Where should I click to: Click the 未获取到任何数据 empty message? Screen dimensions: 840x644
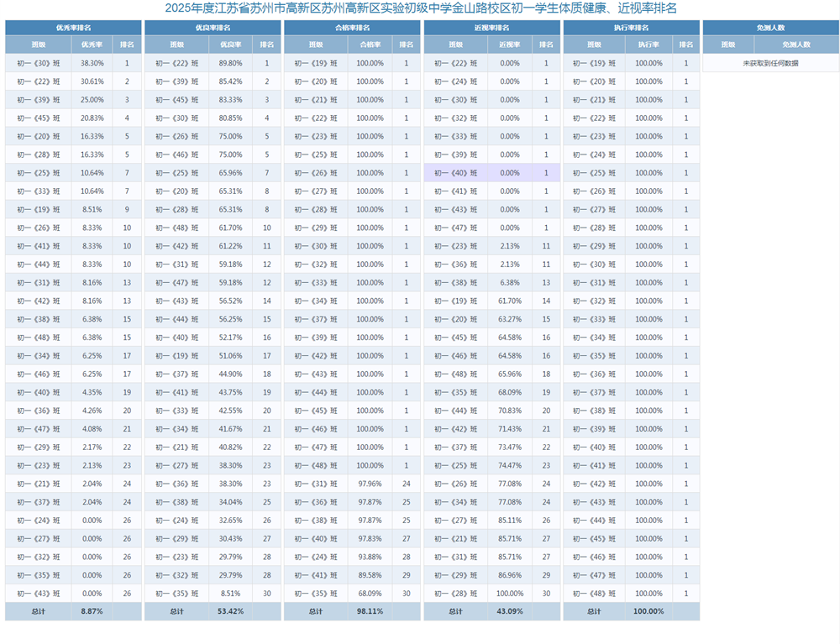tap(771, 63)
